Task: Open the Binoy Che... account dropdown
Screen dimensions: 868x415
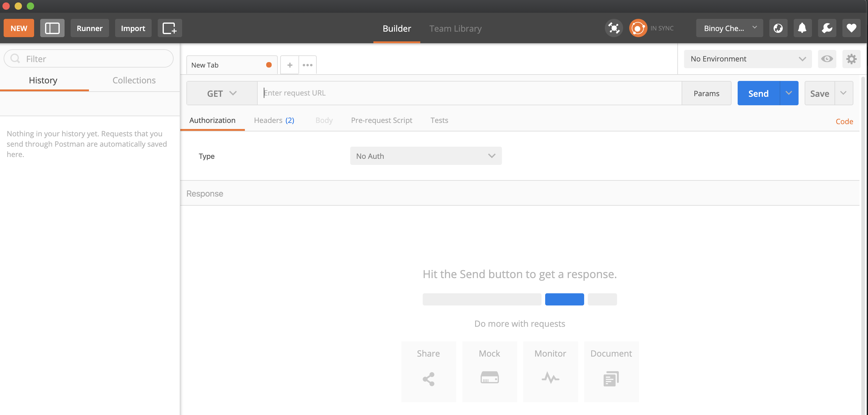Action: click(729, 28)
